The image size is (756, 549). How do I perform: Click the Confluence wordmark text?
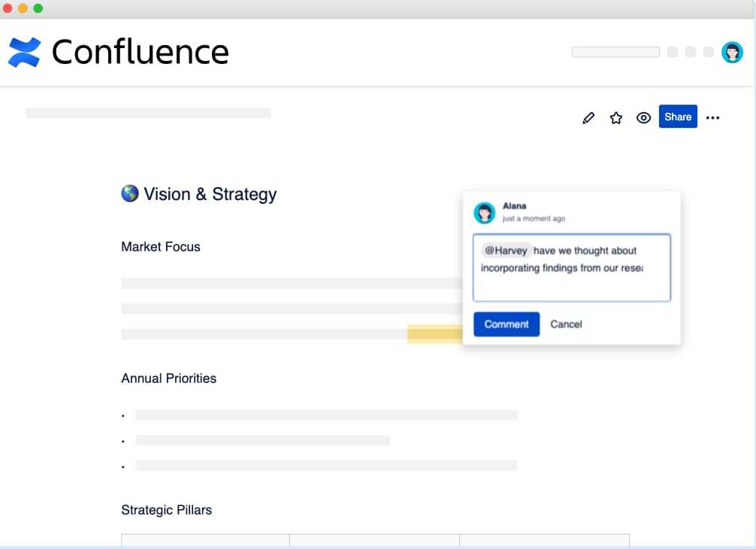pyautogui.click(x=141, y=52)
